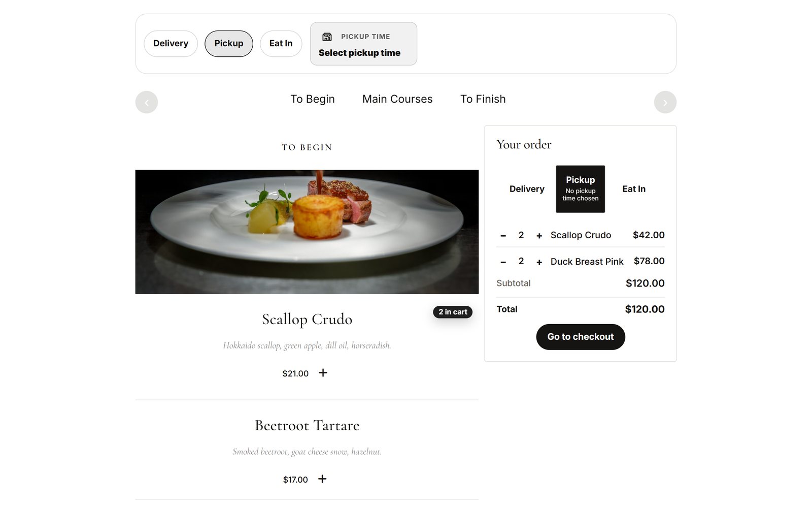812x508 pixels.
Task: Switch to Eat In in the top bar
Action: click(x=281, y=44)
